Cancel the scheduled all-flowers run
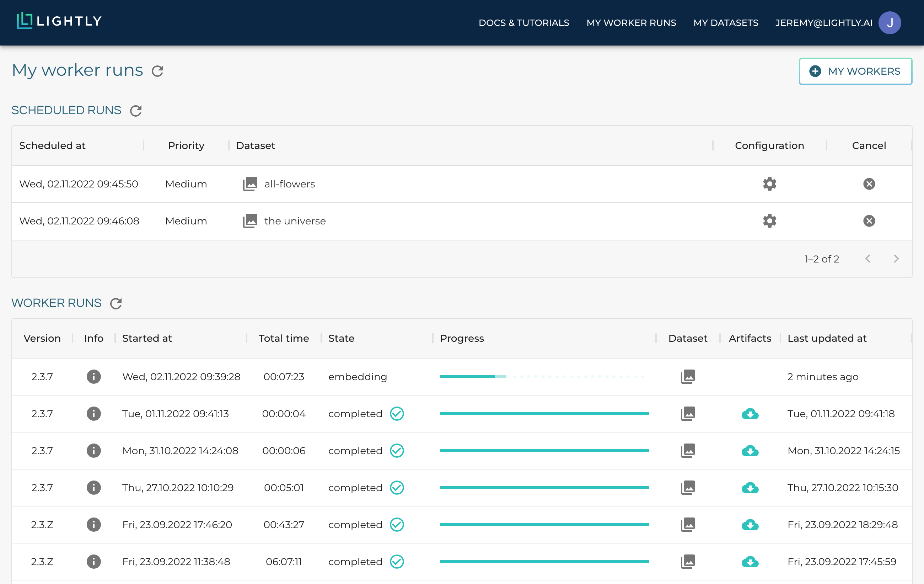The image size is (924, 584). tap(869, 184)
